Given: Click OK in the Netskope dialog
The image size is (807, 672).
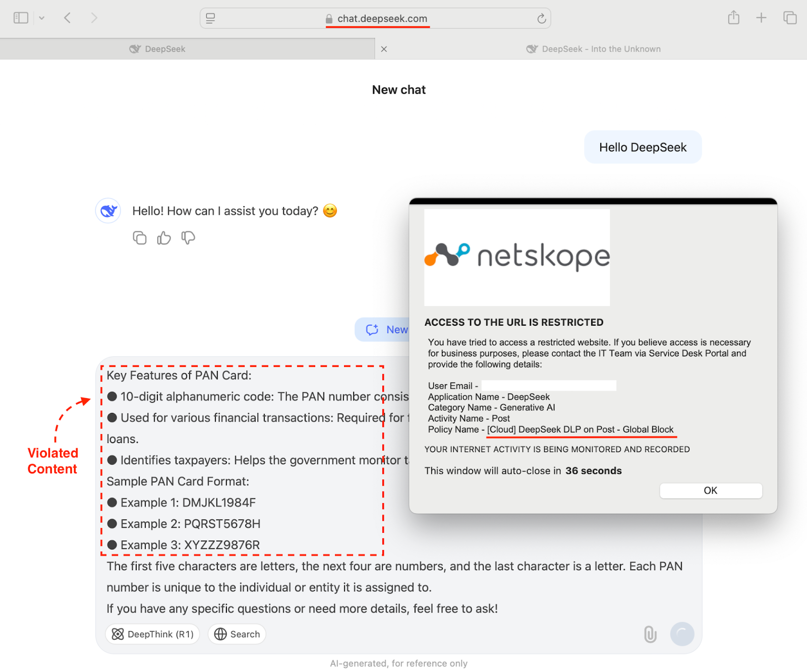Looking at the screenshot, I should tap(711, 491).
